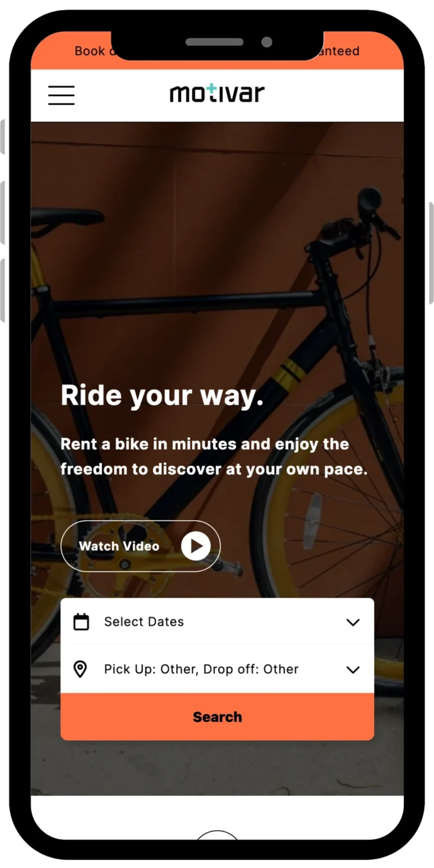434x868 pixels.
Task: Click the Watch Video button
Action: coord(140,546)
